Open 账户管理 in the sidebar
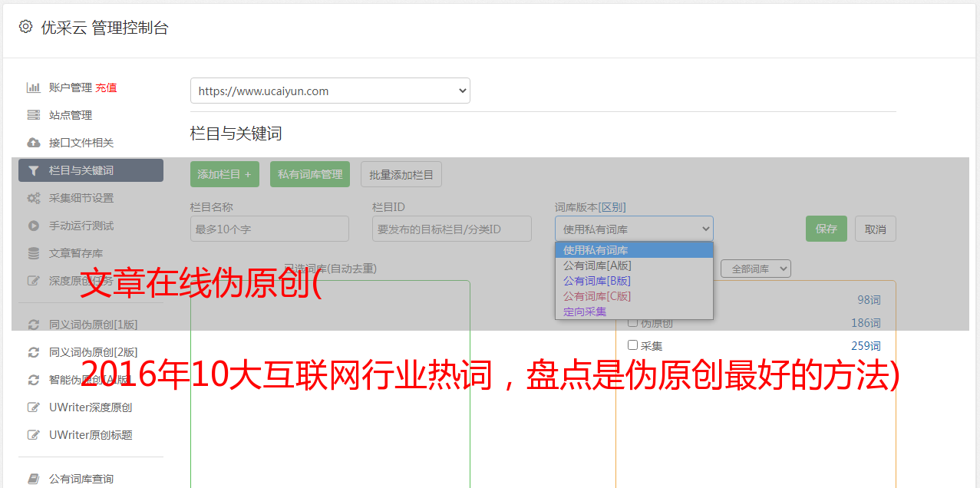 [x=71, y=87]
